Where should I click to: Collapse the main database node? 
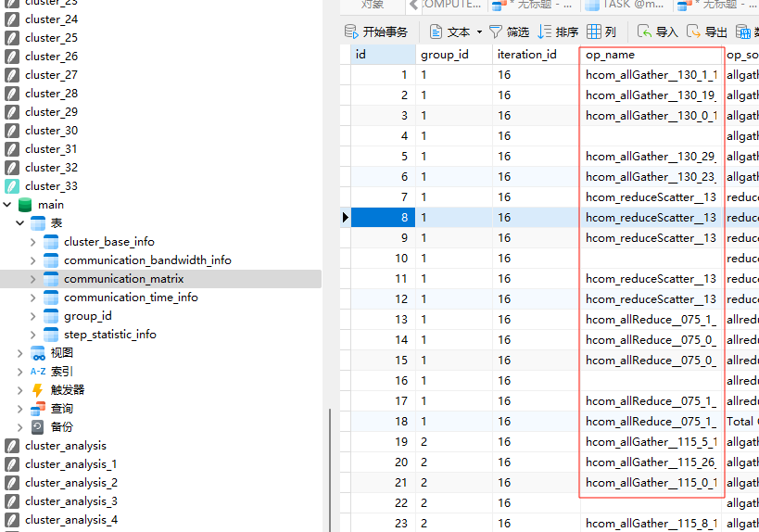(7, 205)
